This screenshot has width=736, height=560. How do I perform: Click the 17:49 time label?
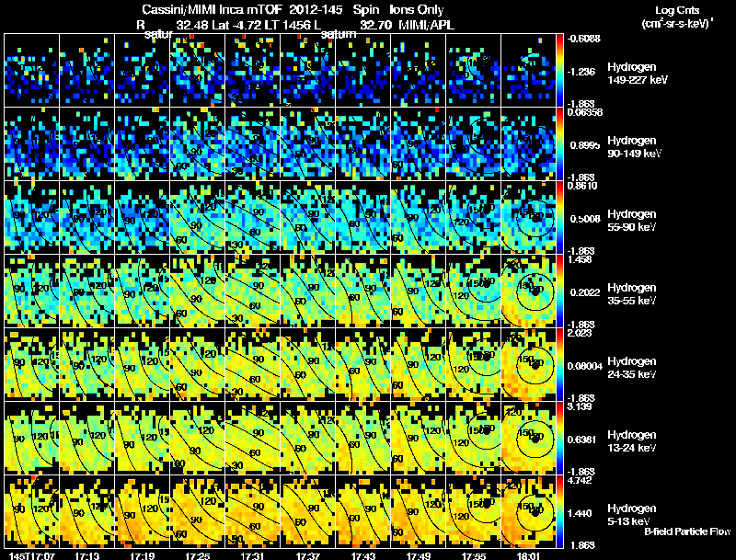pyautogui.click(x=419, y=555)
